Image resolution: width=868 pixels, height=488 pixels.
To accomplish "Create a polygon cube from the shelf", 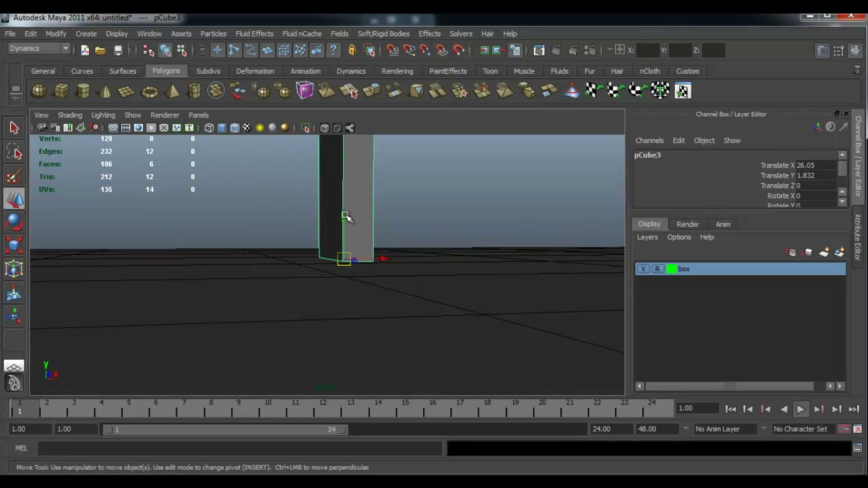I will click(61, 91).
